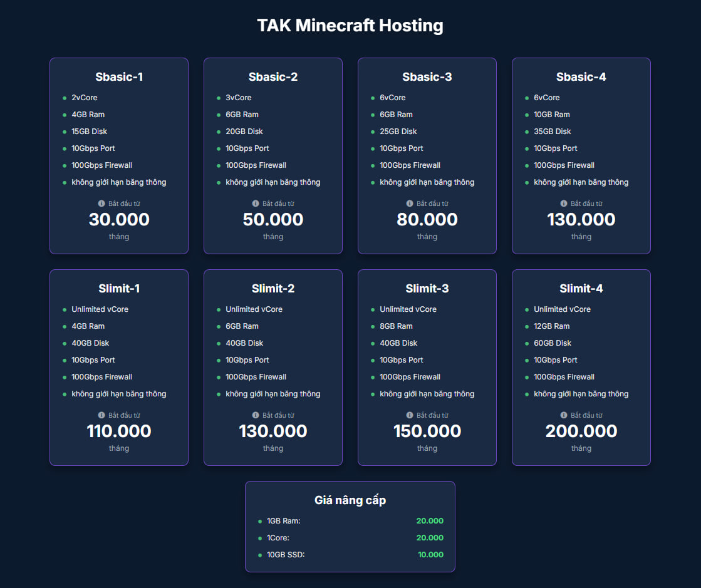Select the Sbasic-1 plan title
This screenshot has width=701, height=588.
(x=119, y=77)
